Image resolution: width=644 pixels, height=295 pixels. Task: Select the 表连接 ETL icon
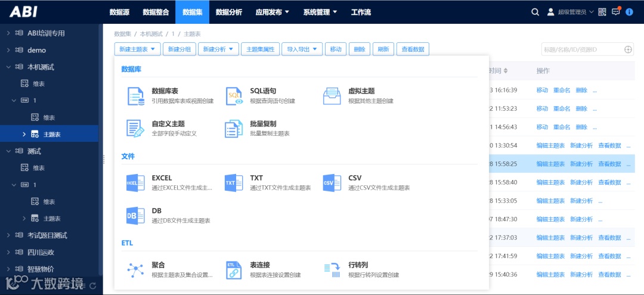click(234, 270)
